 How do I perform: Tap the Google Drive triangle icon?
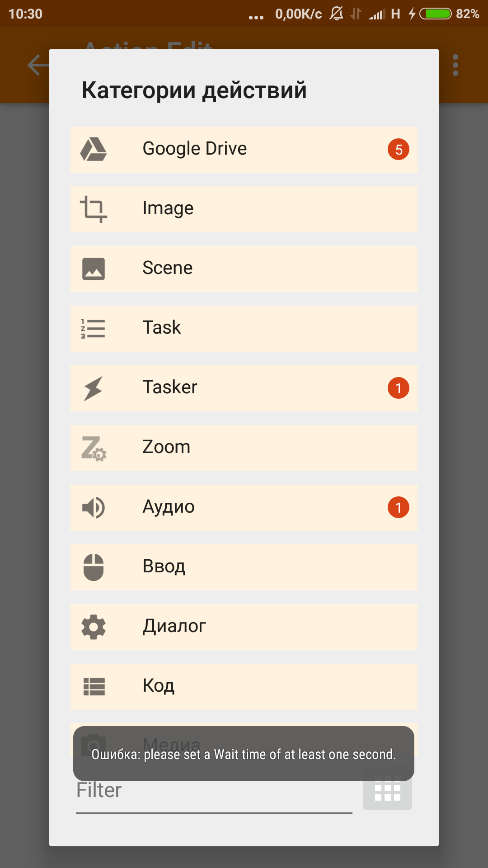pyautogui.click(x=94, y=149)
